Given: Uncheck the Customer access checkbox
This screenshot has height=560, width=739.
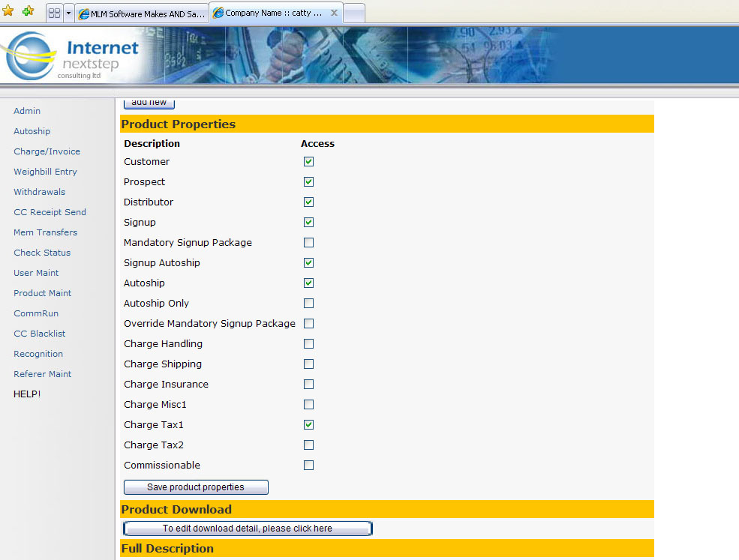Looking at the screenshot, I should 308,161.
